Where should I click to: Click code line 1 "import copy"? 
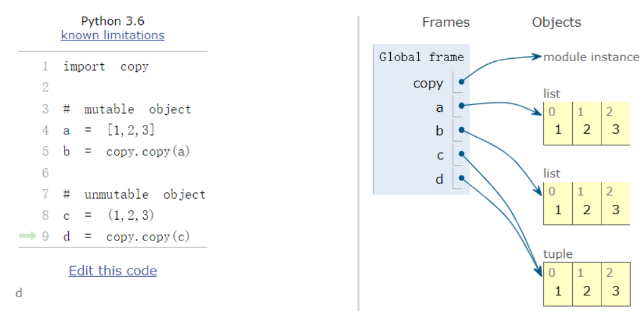click(106, 66)
